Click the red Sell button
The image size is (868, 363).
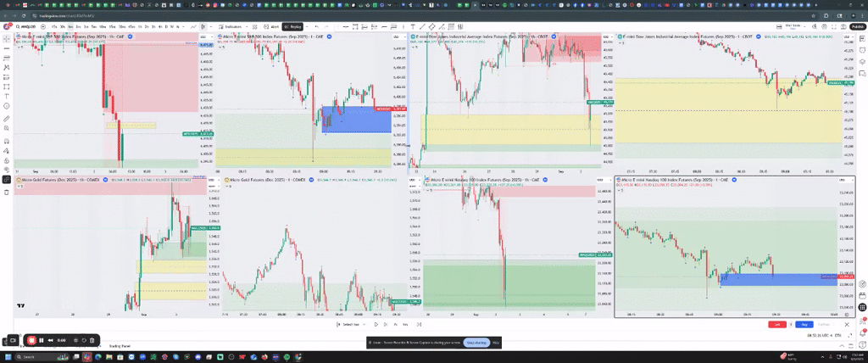(777, 324)
